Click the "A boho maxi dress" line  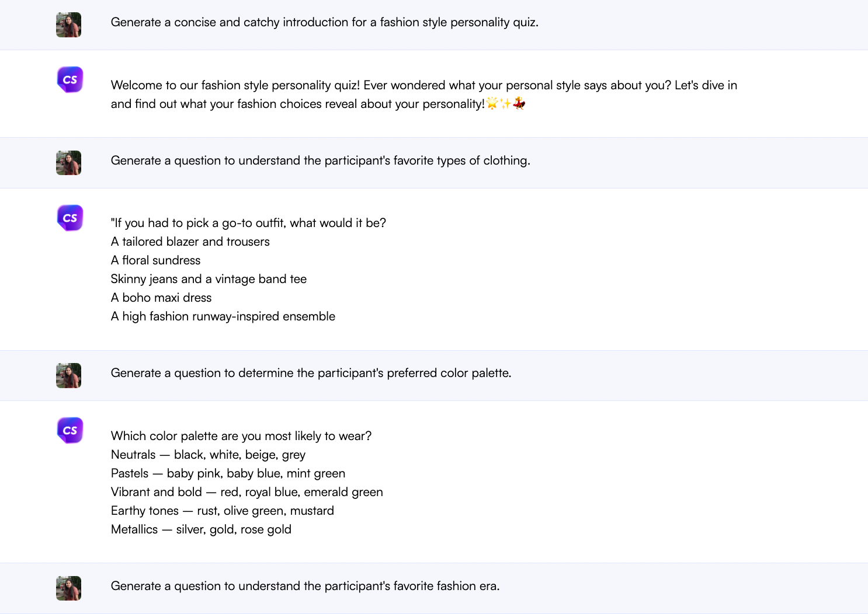[x=161, y=298]
